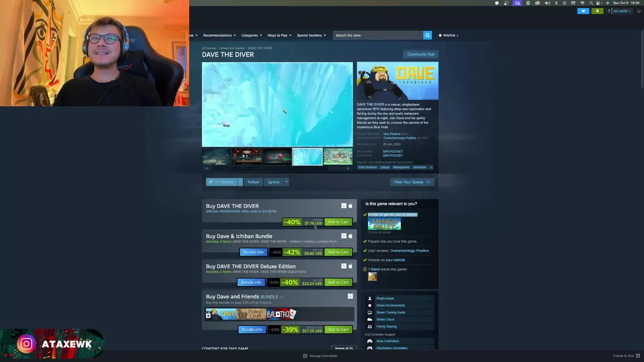The image size is (644, 362).
Task: Go to Adventure Games in the breadcrumb
Action: [x=232, y=48]
